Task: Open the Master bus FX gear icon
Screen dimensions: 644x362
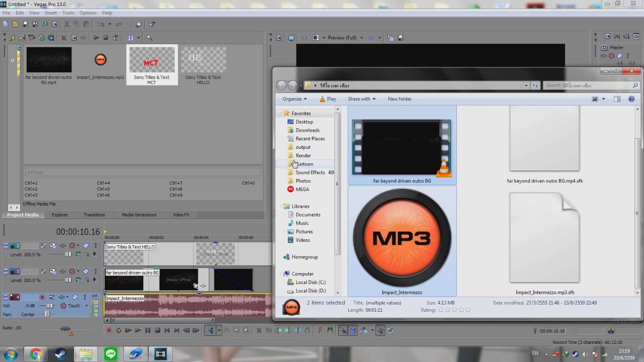Action: pyautogui.click(x=611, y=56)
